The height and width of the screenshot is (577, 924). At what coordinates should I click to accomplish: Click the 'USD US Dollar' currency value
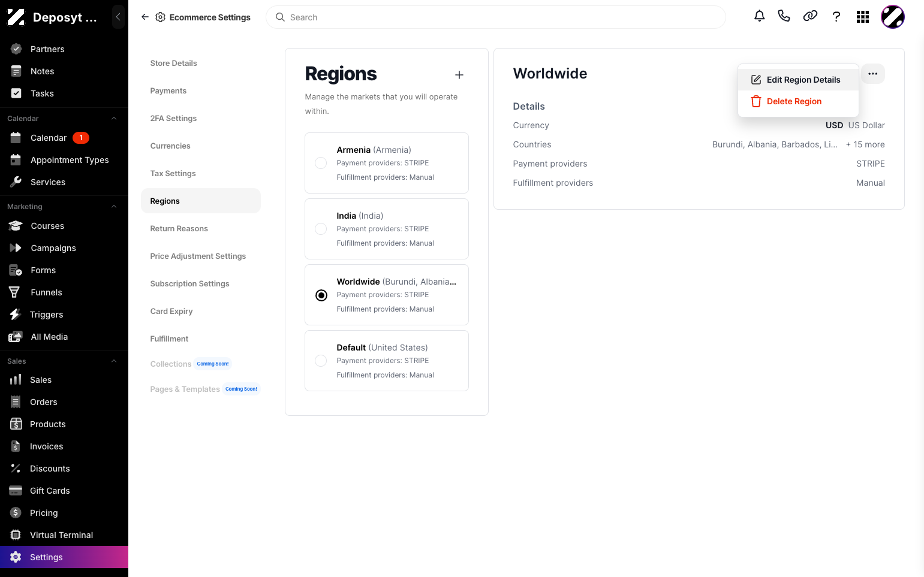click(855, 125)
